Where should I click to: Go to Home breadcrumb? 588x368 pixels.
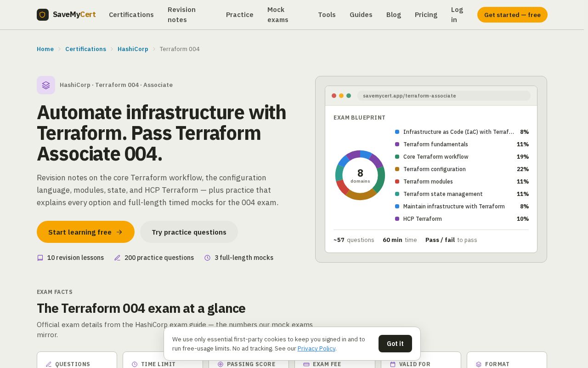pos(45,49)
